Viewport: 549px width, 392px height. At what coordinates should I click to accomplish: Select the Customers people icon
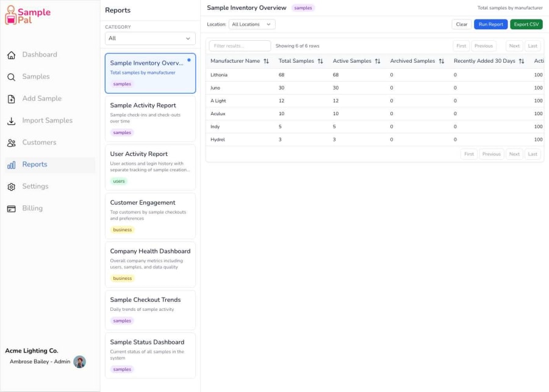[10, 142]
